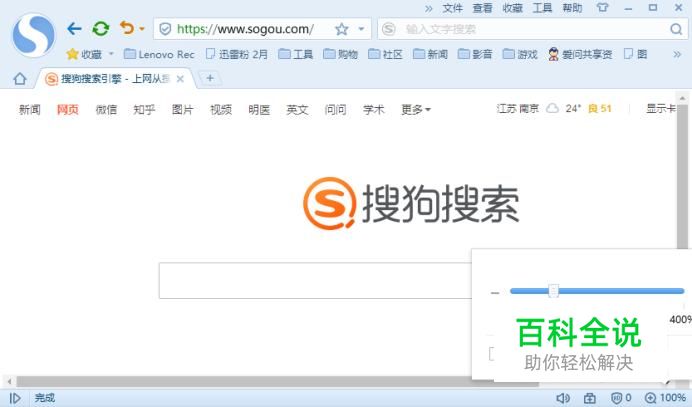Go back with the blue back arrow
The width and height of the screenshot is (692, 407).
click(x=74, y=29)
